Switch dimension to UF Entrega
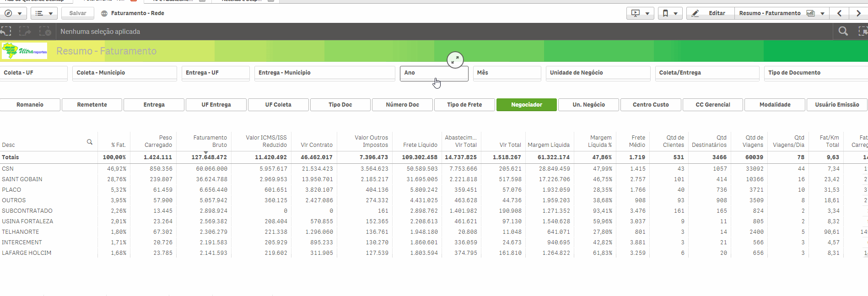 pos(216,105)
